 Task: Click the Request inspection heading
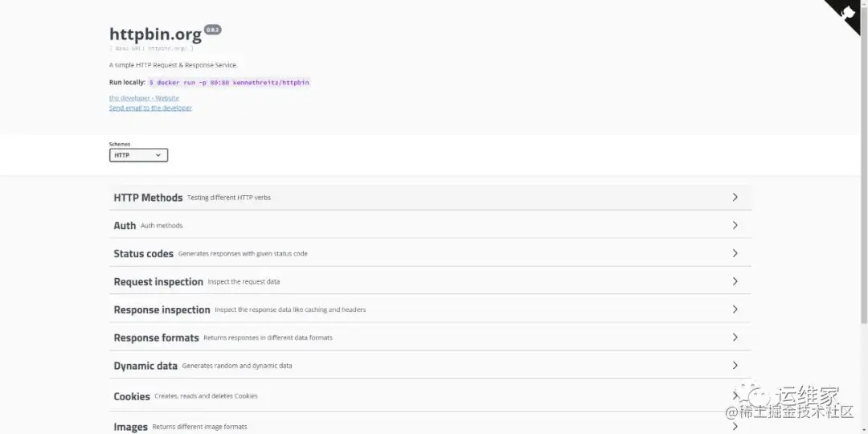158,282
